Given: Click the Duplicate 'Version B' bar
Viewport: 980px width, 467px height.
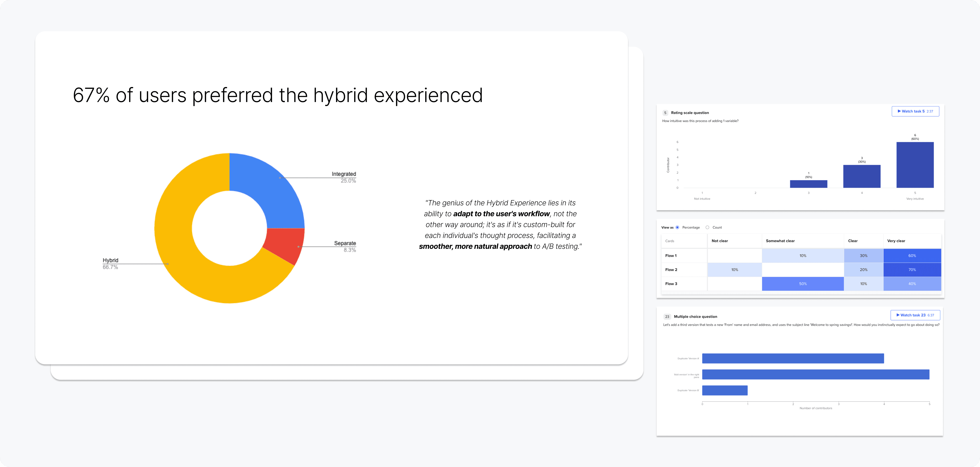Looking at the screenshot, I should click(725, 390).
